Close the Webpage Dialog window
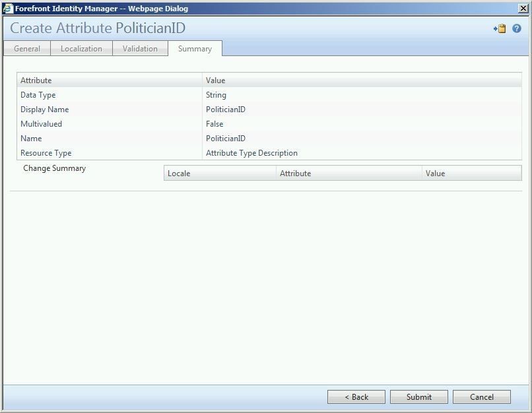532x413 pixels. click(x=523, y=9)
